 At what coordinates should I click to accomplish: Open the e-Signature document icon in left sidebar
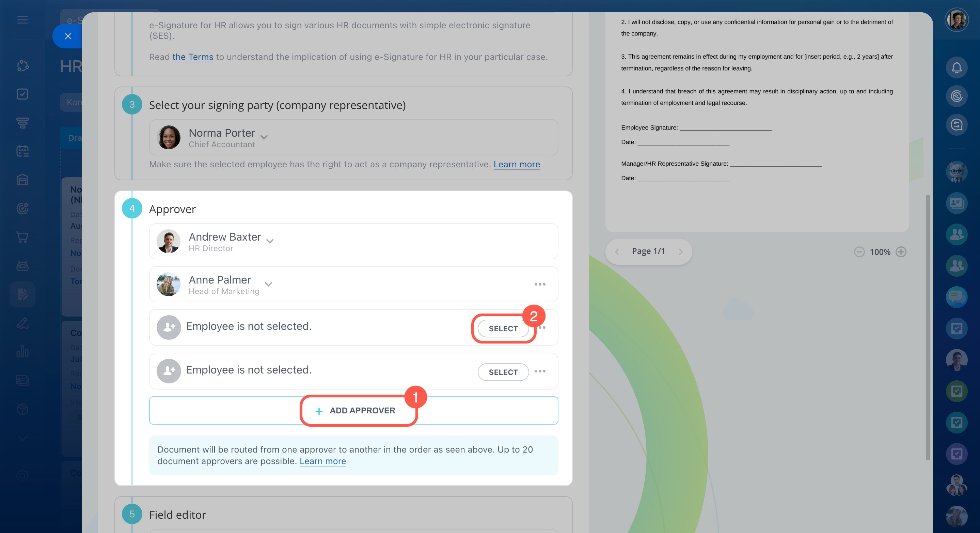22,294
